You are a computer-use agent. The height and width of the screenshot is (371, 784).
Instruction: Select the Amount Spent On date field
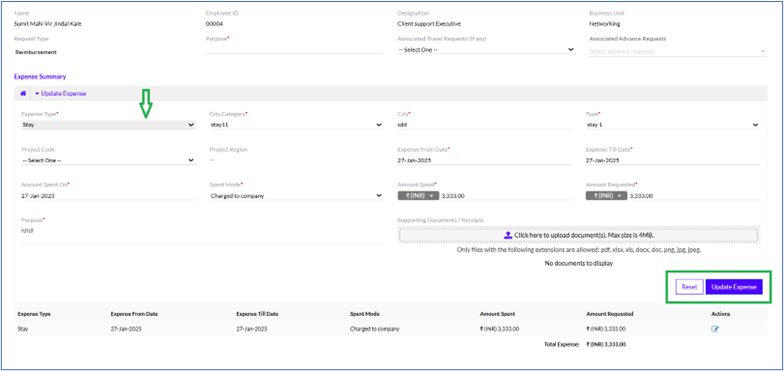pyautogui.click(x=108, y=196)
